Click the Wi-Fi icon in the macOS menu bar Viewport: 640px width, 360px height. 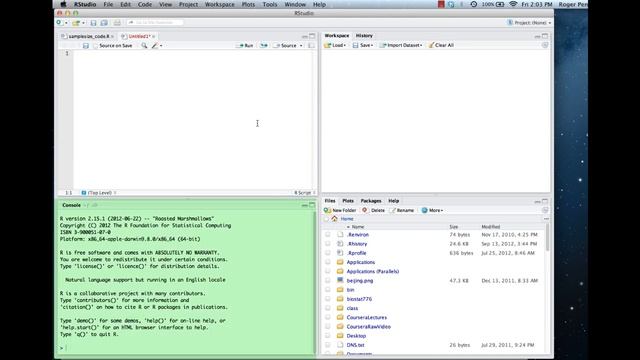(x=513, y=4)
